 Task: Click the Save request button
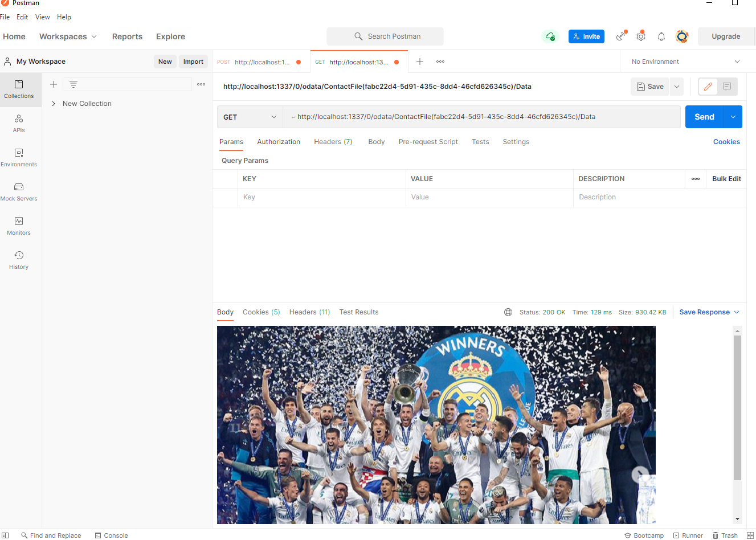[650, 87]
